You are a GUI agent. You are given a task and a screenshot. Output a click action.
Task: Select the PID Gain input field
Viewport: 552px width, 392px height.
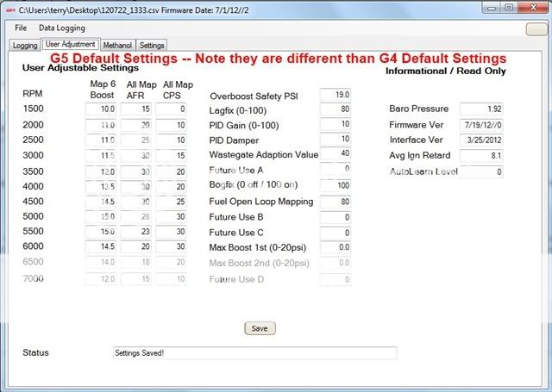(x=336, y=125)
